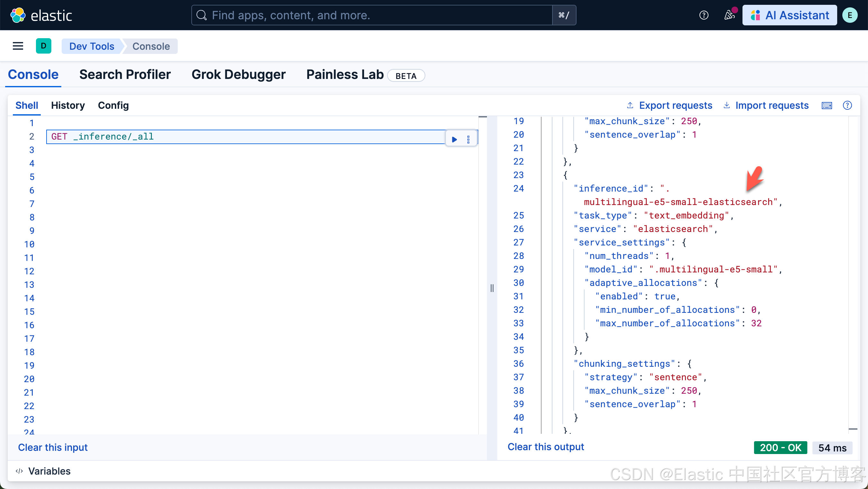Click Export requests button

[669, 106]
